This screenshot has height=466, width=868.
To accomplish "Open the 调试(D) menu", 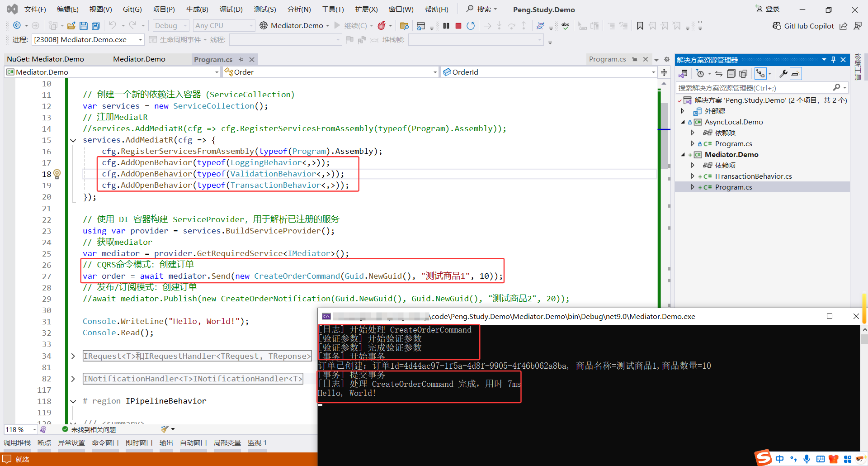I will click(231, 9).
